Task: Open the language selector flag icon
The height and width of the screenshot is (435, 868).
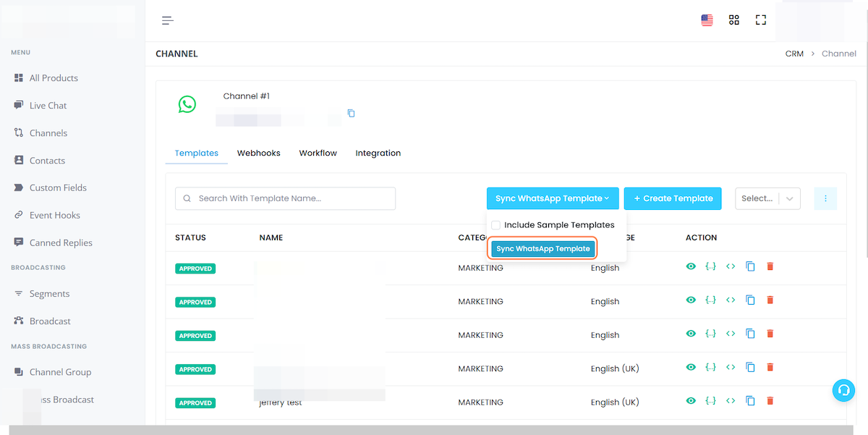Action: 707,20
